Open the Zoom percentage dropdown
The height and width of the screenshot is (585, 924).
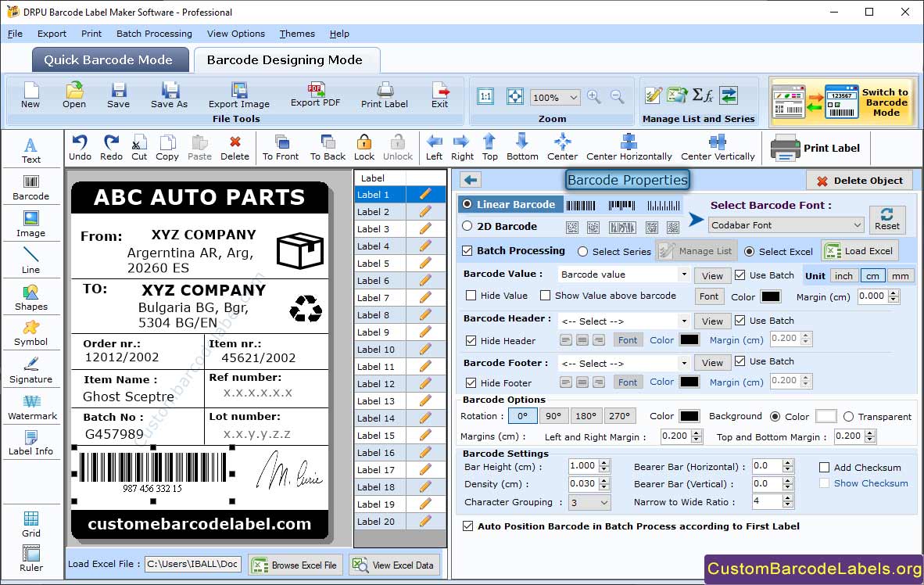tap(555, 97)
